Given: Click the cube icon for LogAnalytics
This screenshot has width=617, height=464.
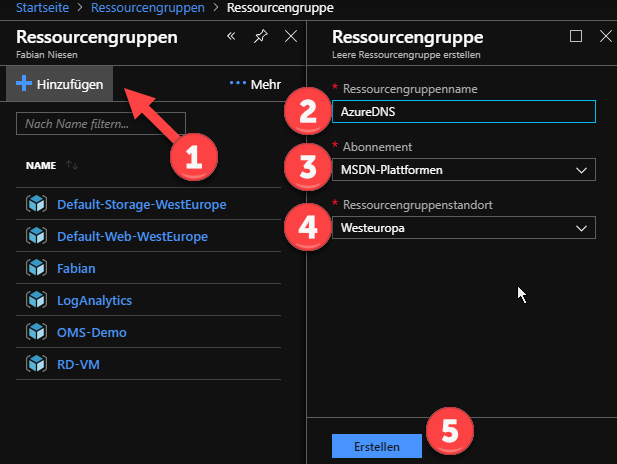Looking at the screenshot, I should click(36, 300).
